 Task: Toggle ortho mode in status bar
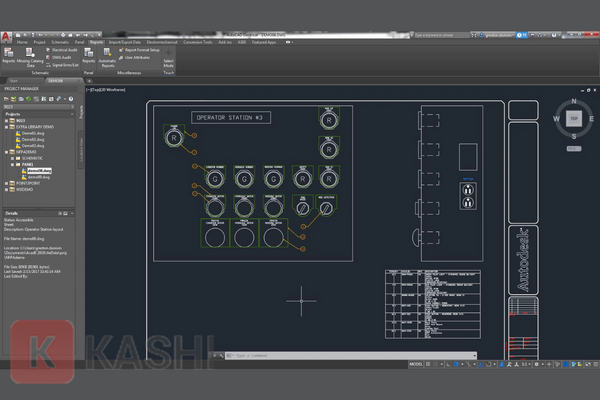coord(448,364)
